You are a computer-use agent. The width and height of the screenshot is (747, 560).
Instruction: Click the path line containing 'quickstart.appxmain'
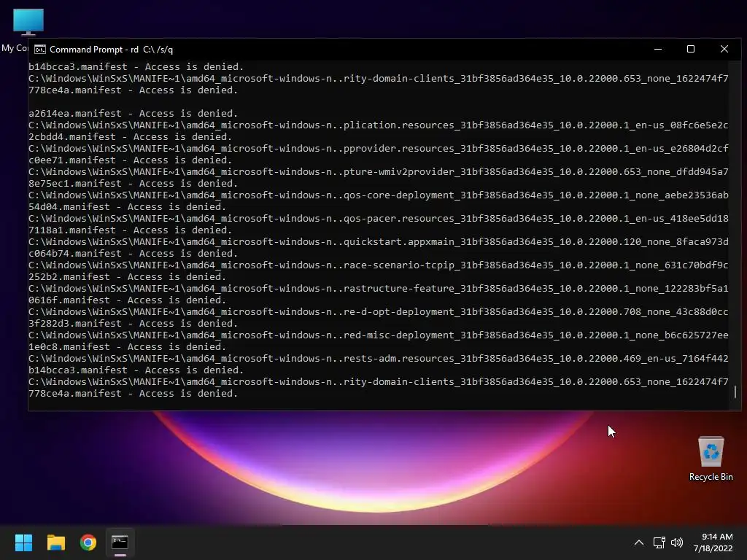pyautogui.click(x=379, y=242)
